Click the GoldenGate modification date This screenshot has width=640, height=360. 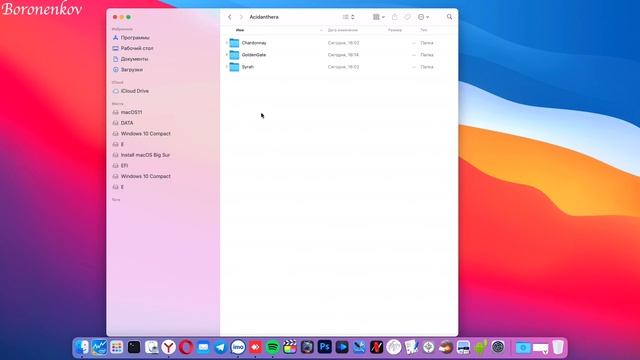coord(343,55)
